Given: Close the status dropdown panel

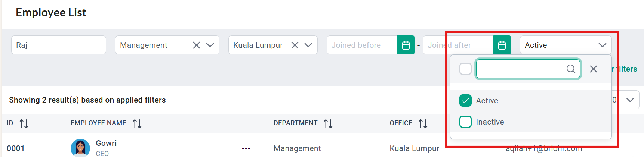Looking at the screenshot, I should pyautogui.click(x=594, y=69).
